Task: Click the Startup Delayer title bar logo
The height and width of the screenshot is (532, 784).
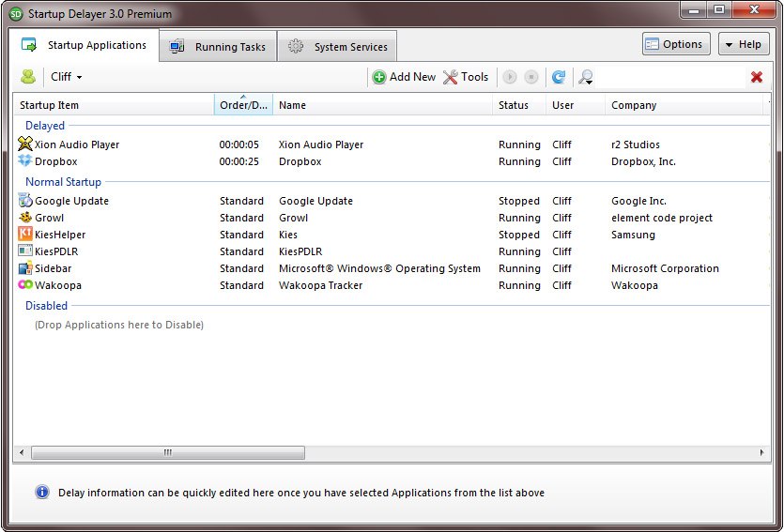Action: (x=16, y=14)
